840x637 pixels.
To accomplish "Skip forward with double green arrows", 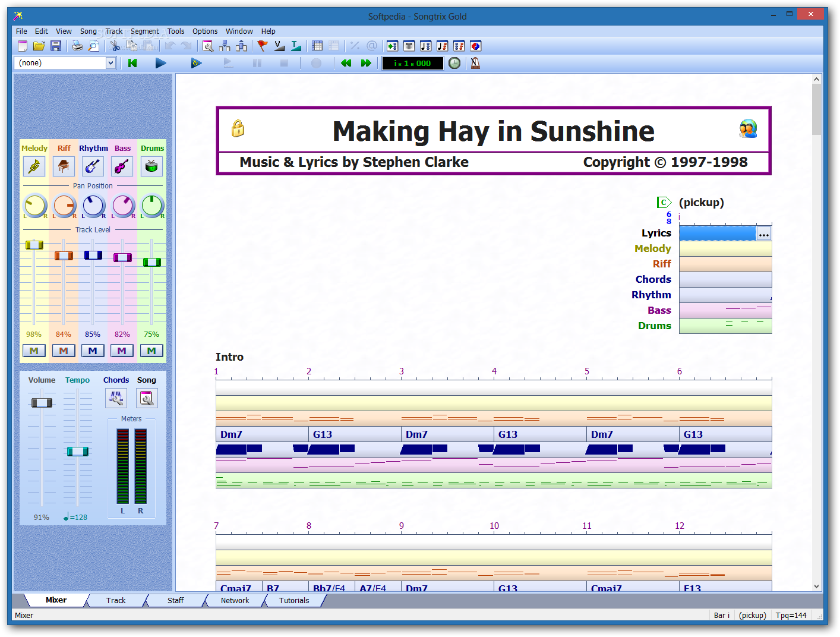I will (366, 63).
